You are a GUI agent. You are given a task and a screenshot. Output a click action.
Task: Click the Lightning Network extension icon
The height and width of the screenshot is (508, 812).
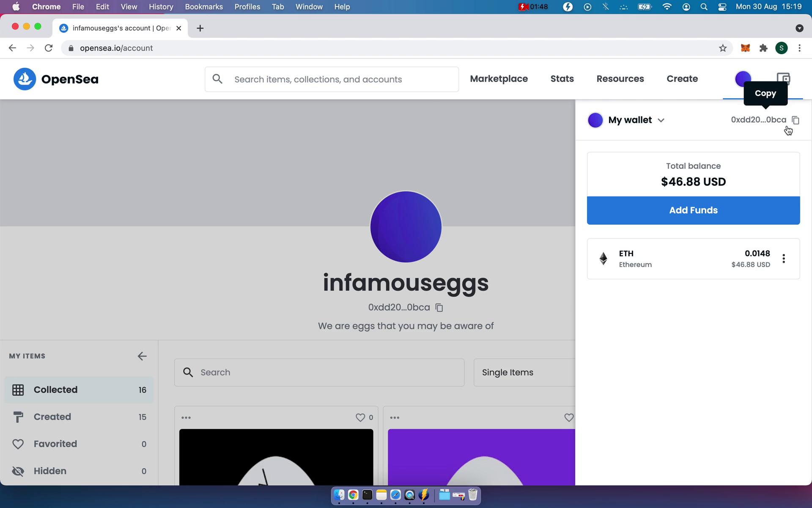566,6
